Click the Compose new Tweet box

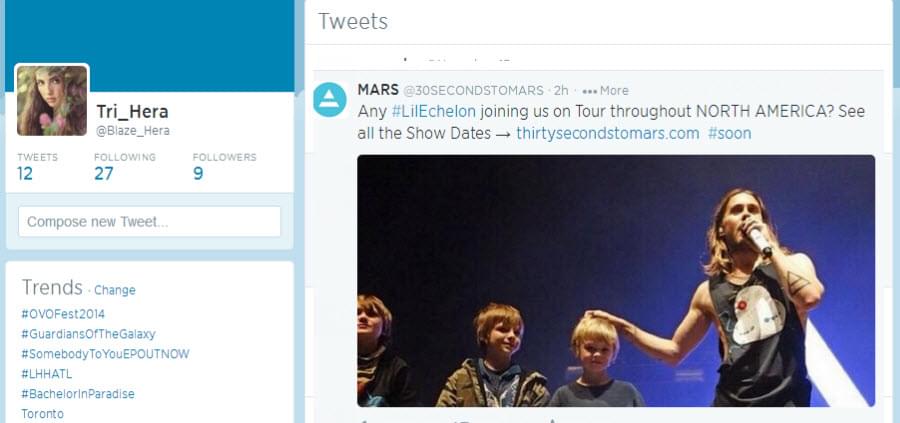[149, 222]
